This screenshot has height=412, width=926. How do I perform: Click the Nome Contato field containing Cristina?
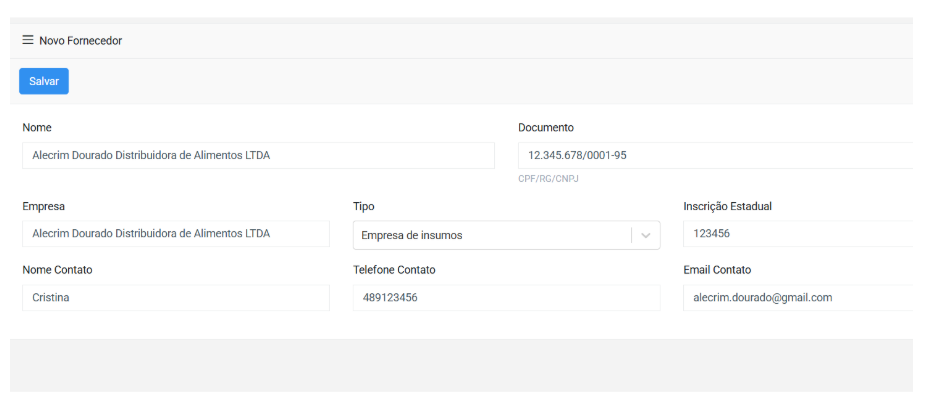pyautogui.click(x=176, y=298)
